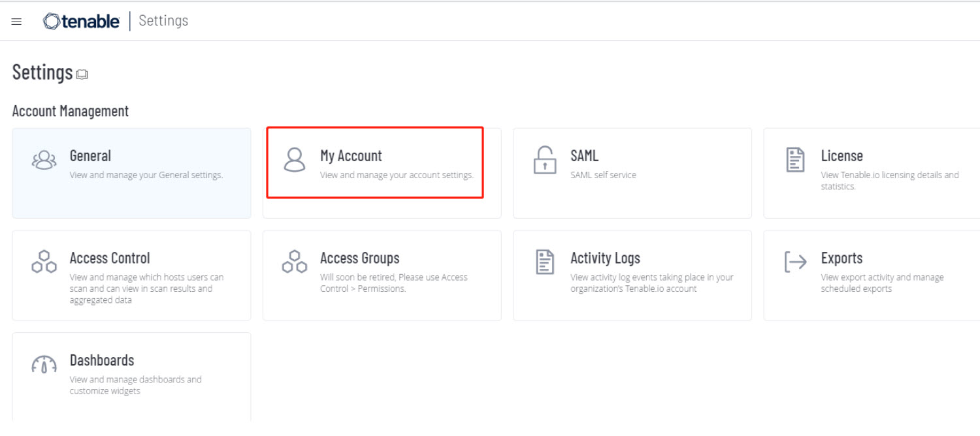Click the Dashboards gauge icon
The height and width of the screenshot is (436, 980).
click(44, 364)
